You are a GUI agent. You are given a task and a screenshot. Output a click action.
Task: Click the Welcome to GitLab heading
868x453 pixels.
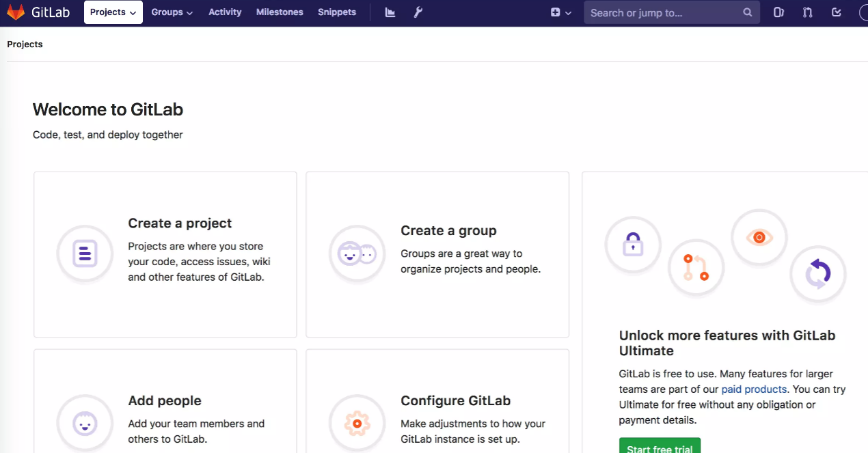pyautogui.click(x=108, y=109)
